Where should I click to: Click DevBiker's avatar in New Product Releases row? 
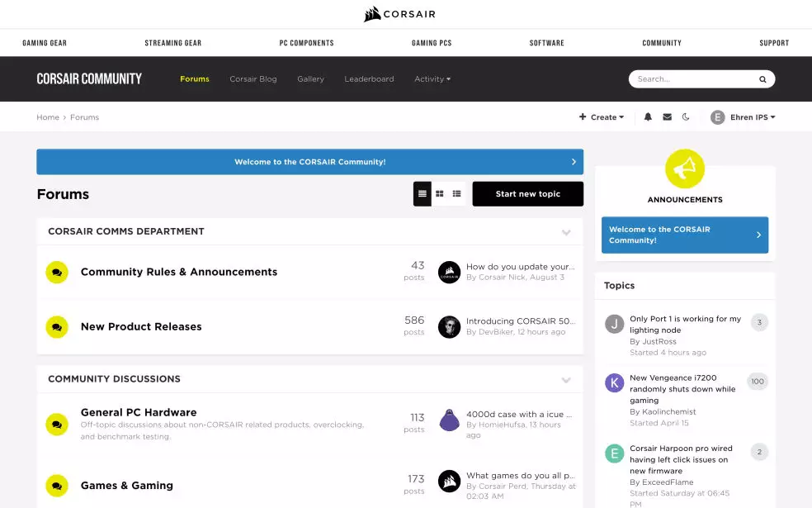click(x=449, y=327)
